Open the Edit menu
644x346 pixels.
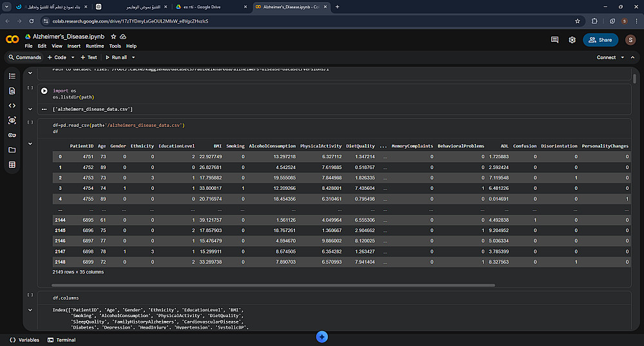[x=42, y=46]
